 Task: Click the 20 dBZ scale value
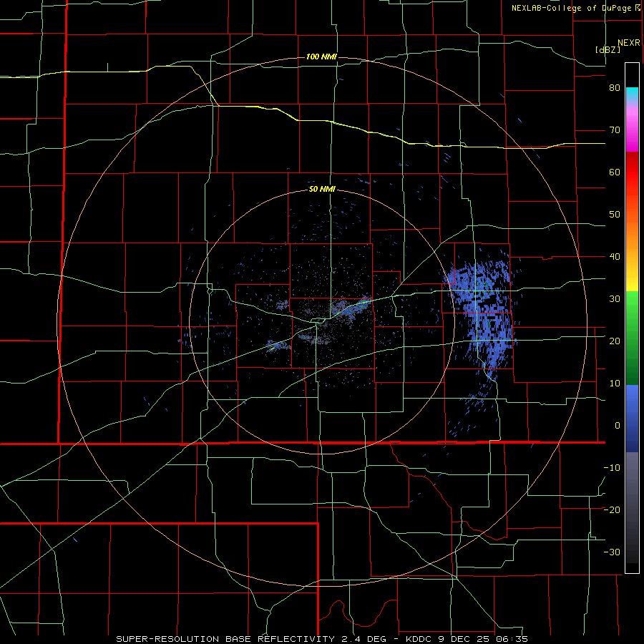click(615, 341)
